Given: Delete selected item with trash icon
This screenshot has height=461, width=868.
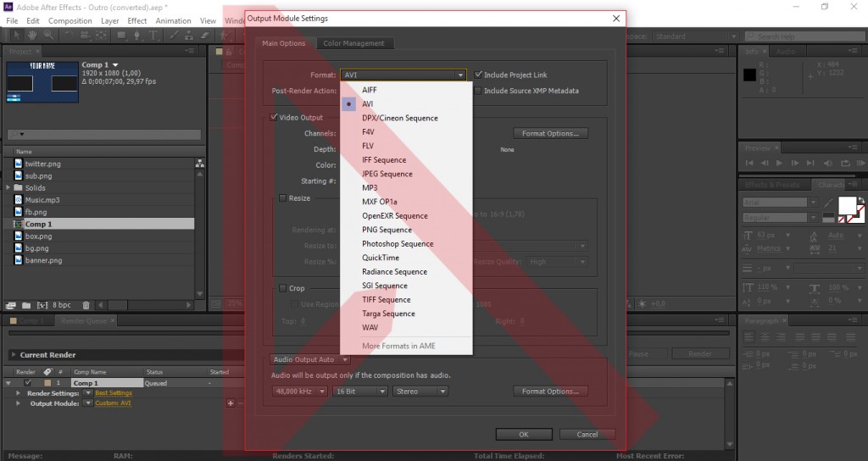Looking at the screenshot, I should [x=86, y=305].
